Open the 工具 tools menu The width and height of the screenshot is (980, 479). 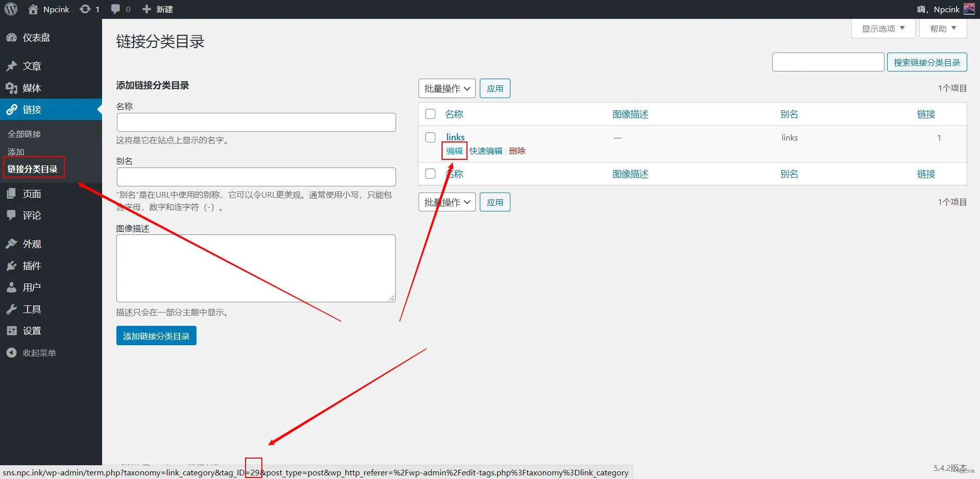pyautogui.click(x=32, y=309)
